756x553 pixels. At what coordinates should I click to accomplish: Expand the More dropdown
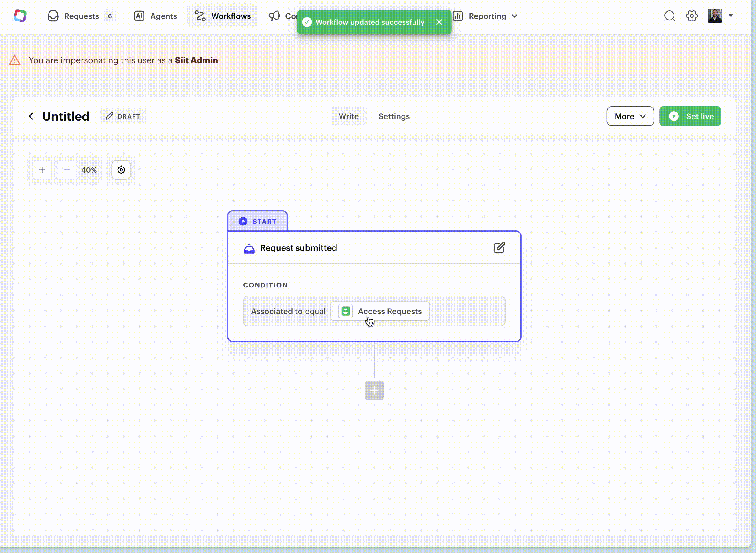point(630,116)
